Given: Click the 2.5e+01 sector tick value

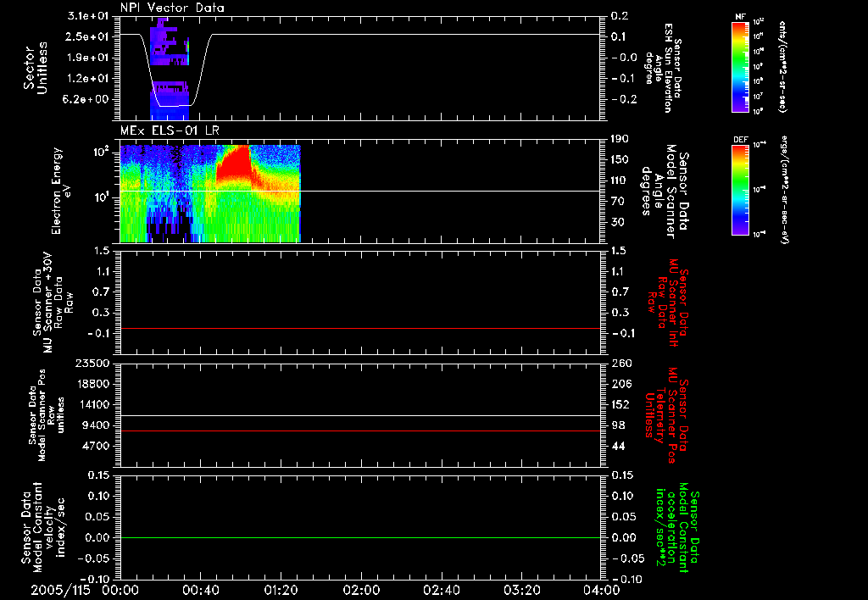Looking at the screenshot, I should 88,36.
